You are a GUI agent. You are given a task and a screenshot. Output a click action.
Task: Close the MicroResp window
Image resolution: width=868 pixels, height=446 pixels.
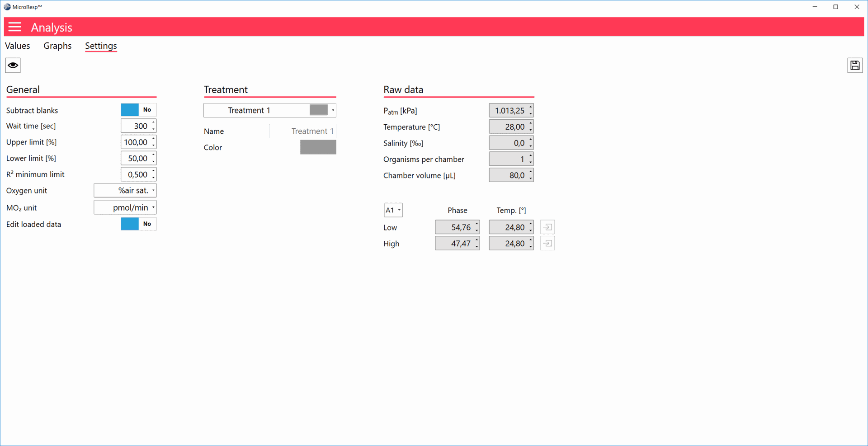(x=857, y=7)
